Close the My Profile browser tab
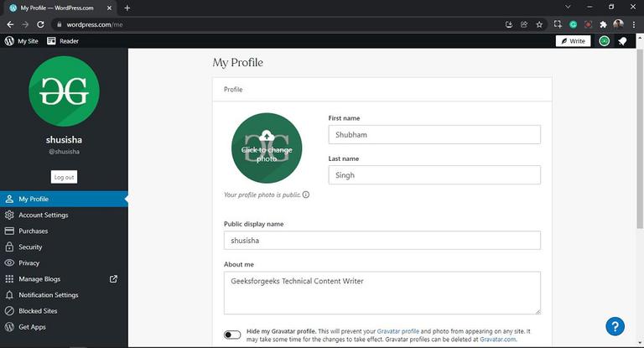 (x=109, y=8)
